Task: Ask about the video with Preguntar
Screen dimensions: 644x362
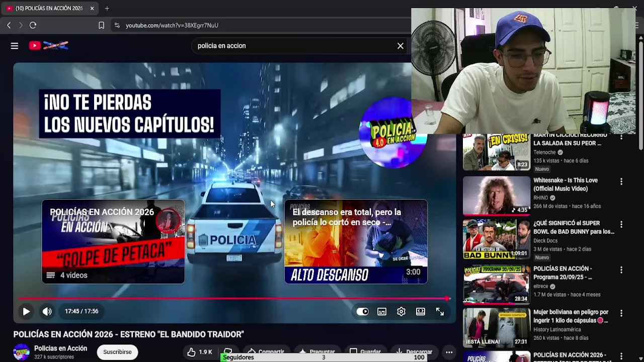Action: [x=317, y=352]
